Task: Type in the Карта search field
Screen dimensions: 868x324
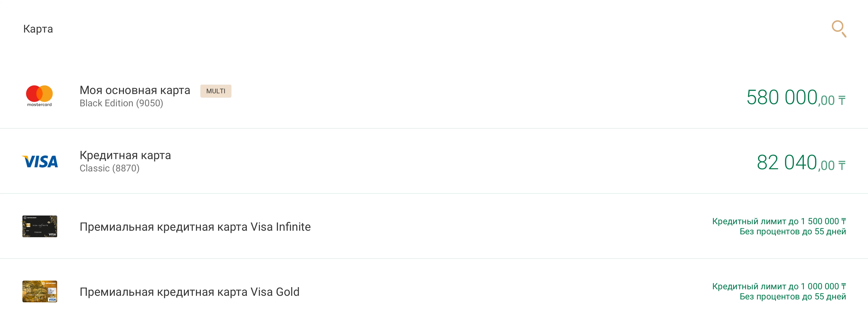Action: 404,29
